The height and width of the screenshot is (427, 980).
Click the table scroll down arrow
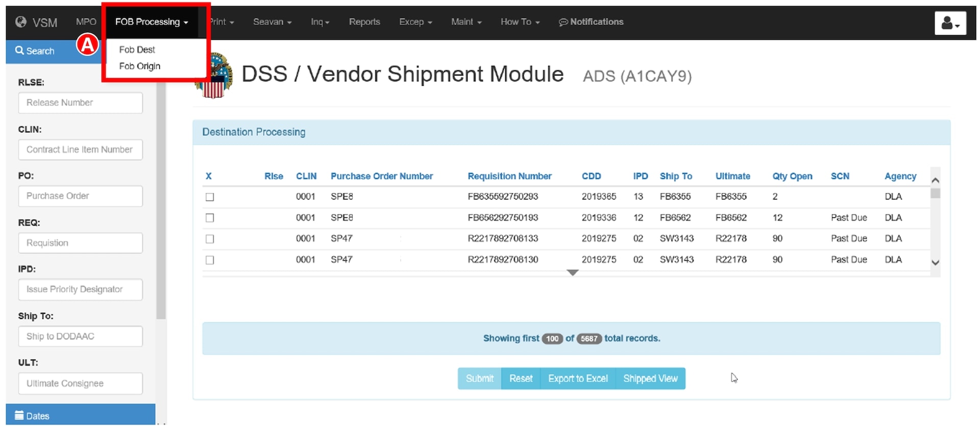pos(935,263)
